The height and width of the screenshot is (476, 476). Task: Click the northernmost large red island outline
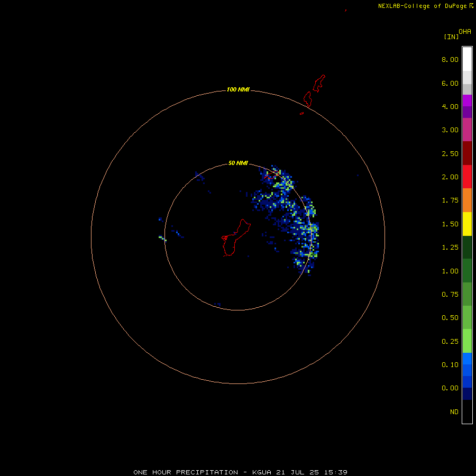coord(319,83)
